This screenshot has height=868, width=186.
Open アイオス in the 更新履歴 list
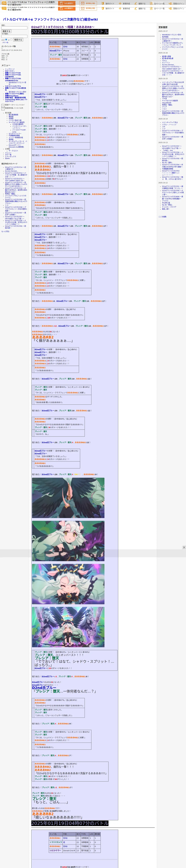(165, 201)
